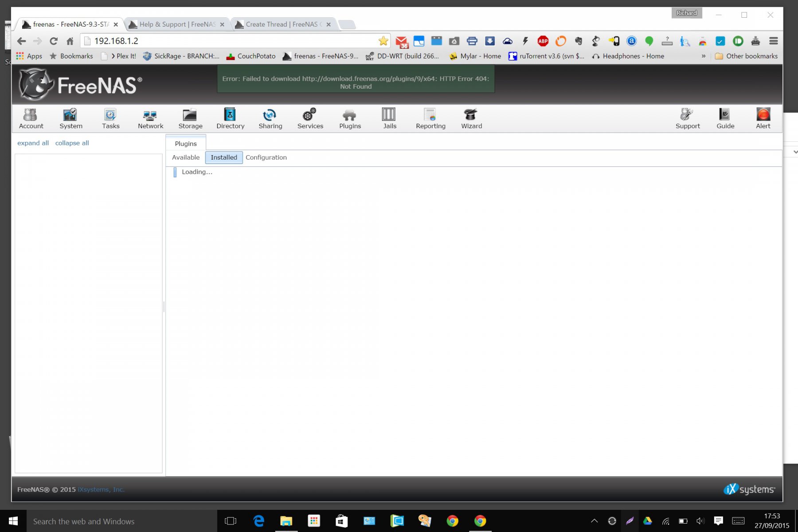Open the Jails icon
Screen dimensions: 798x532
coord(389,119)
